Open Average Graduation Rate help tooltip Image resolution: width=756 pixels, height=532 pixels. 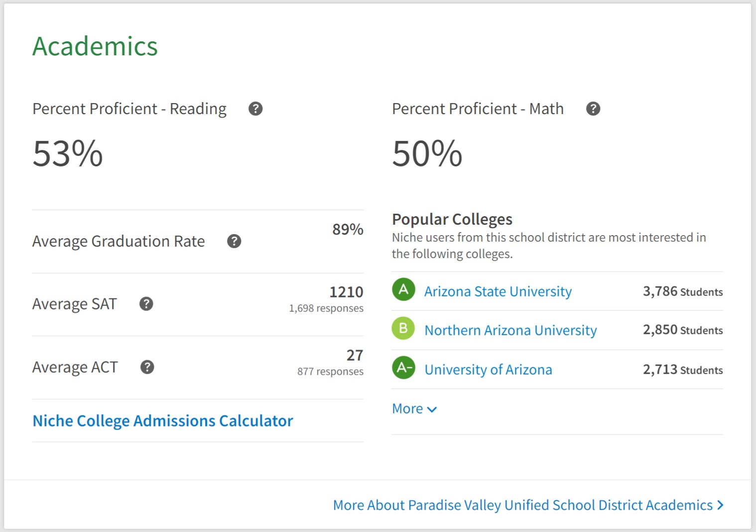point(234,241)
